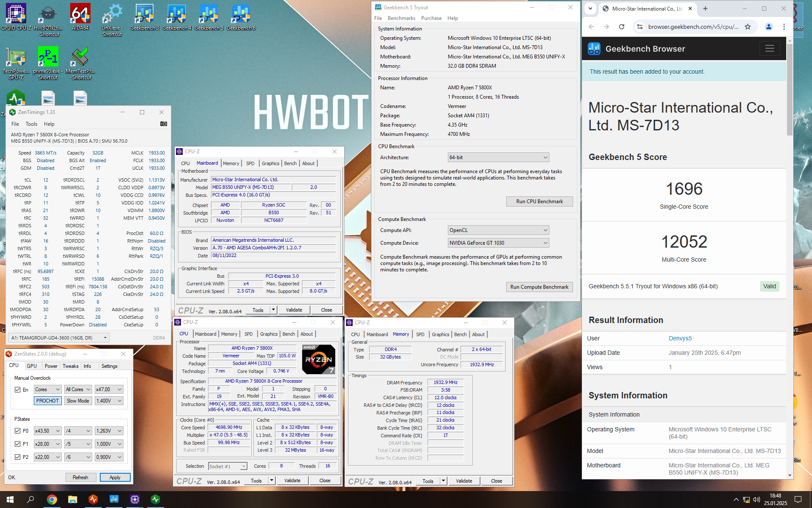This screenshot has width=812, height=508.
Task: Switch to Bench tab in Memory CPU-Z window
Action: [460, 334]
